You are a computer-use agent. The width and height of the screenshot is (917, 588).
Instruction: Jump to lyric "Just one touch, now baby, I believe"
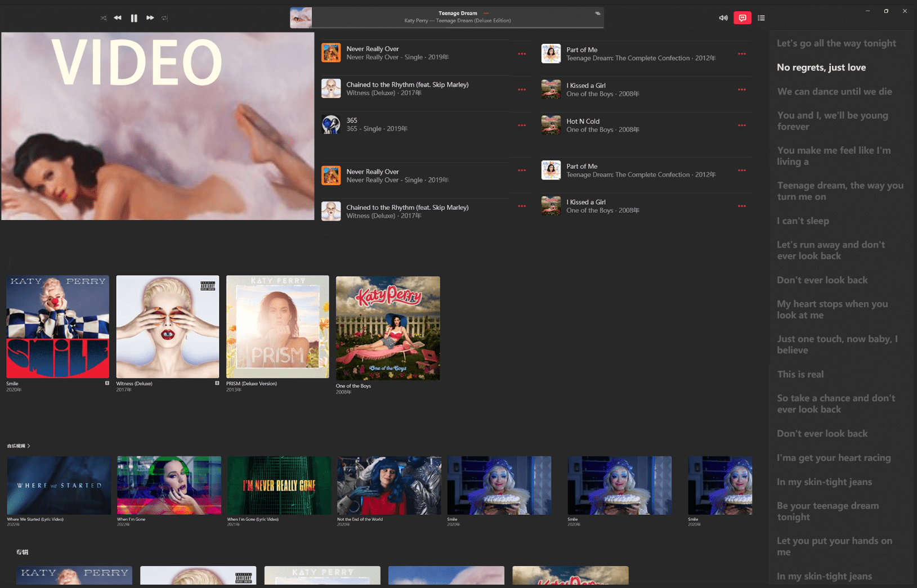pyautogui.click(x=837, y=344)
